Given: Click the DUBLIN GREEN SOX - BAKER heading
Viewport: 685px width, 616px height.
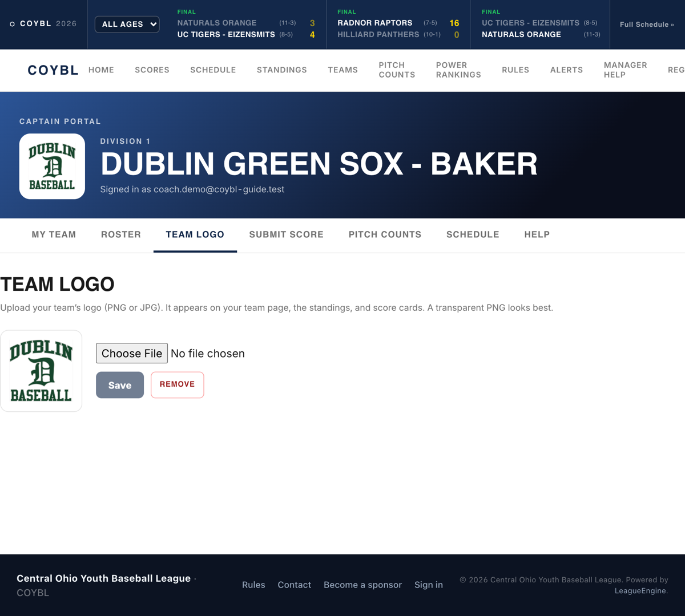Looking at the screenshot, I should [x=319, y=164].
